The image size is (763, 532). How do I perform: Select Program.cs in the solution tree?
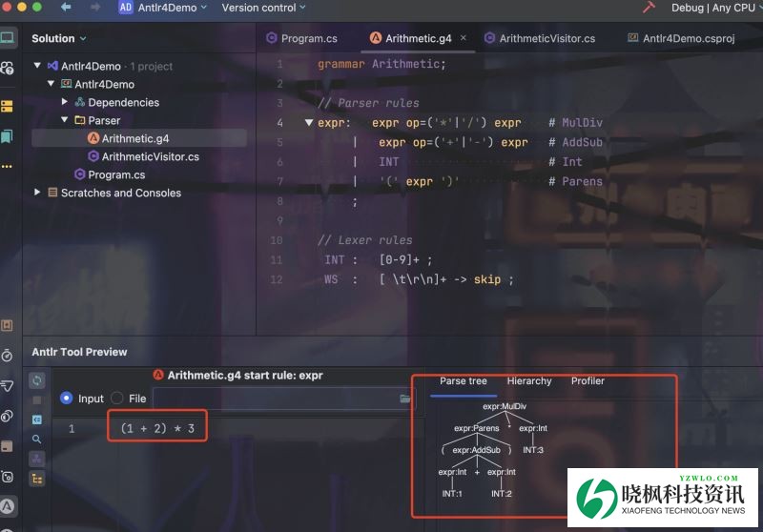pos(139,174)
